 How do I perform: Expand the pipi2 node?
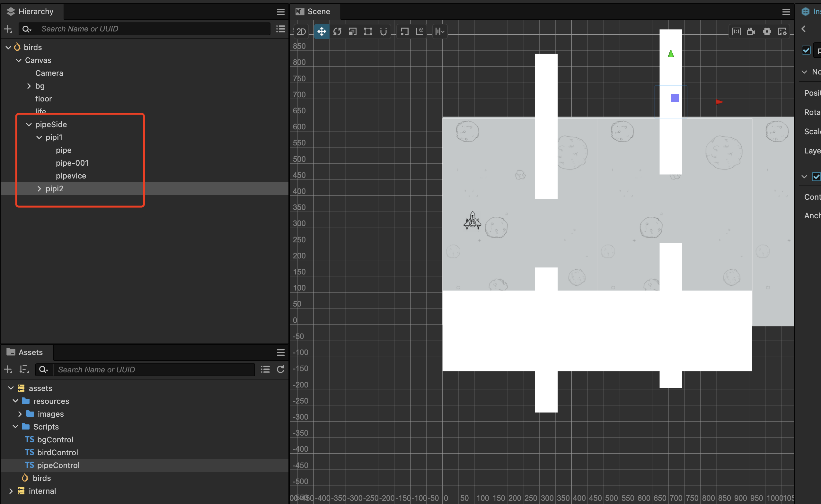(39, 189)
